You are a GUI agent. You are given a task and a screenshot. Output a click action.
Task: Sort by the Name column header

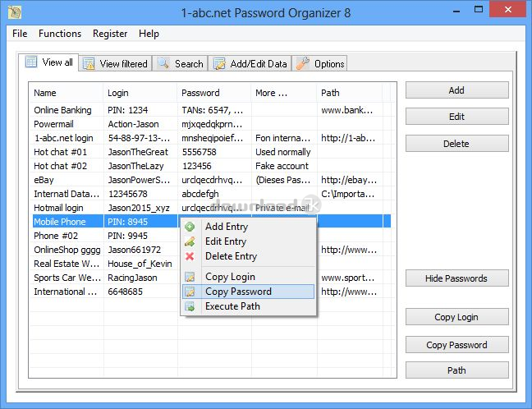click(66, 93)
